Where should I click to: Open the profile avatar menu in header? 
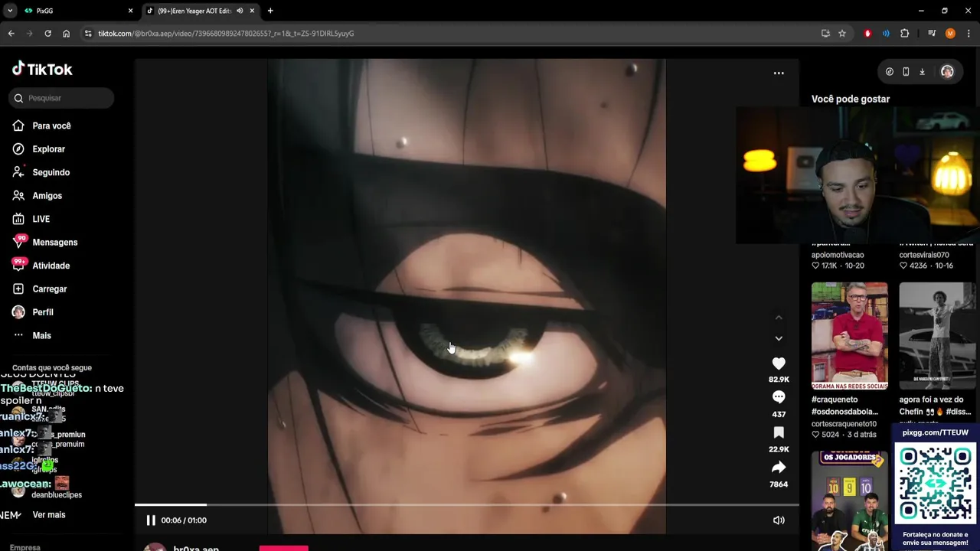[947, 72]
